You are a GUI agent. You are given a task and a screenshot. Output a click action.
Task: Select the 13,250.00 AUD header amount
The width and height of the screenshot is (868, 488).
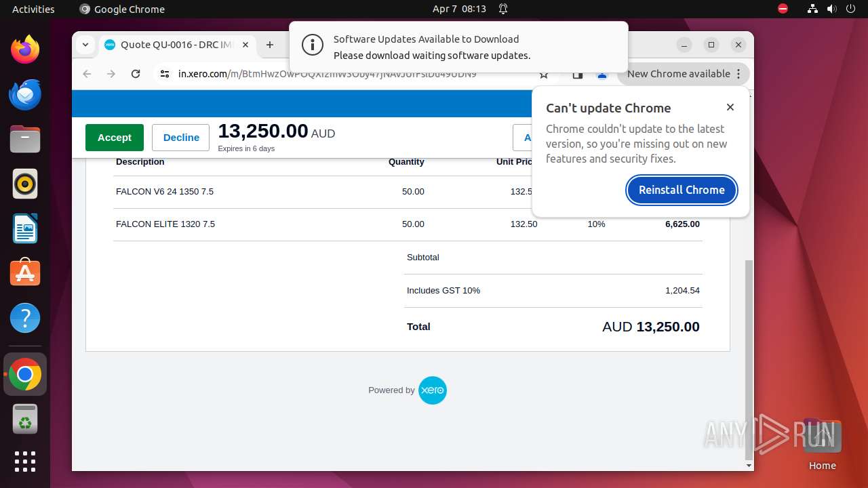coord(277,131)
